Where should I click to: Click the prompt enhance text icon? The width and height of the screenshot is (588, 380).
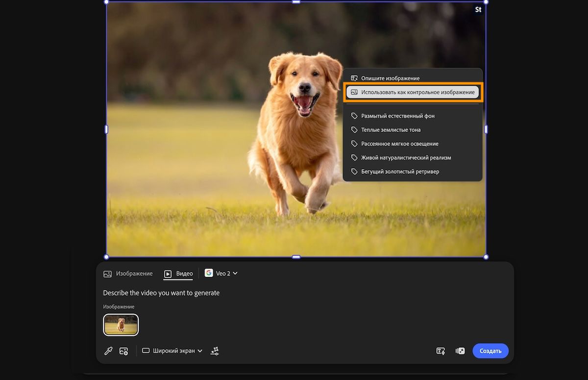pos(441,351)
